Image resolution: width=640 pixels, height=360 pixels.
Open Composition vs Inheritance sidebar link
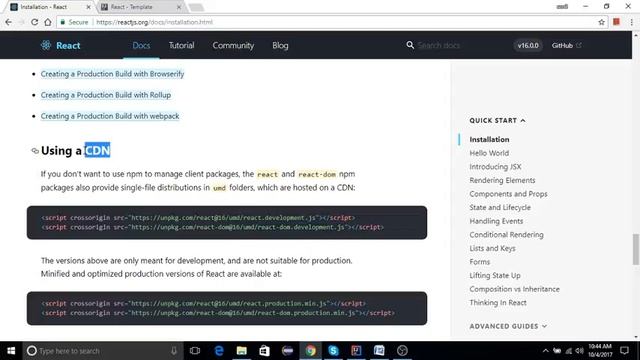514,289
